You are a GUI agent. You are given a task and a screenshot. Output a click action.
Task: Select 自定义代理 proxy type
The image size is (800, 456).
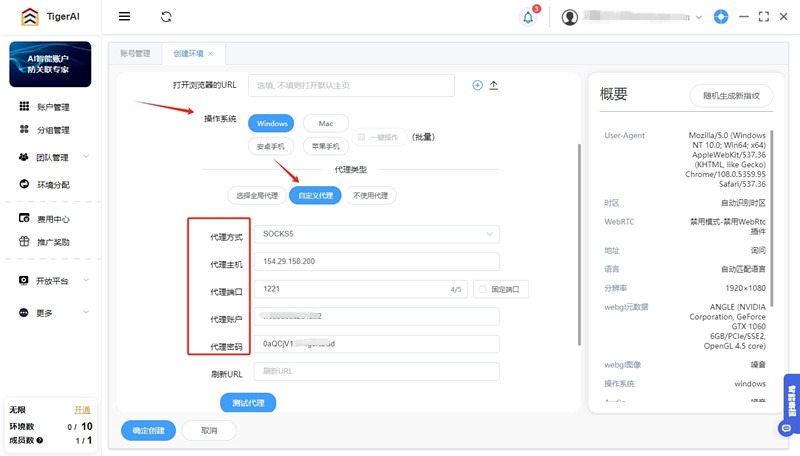315,195
